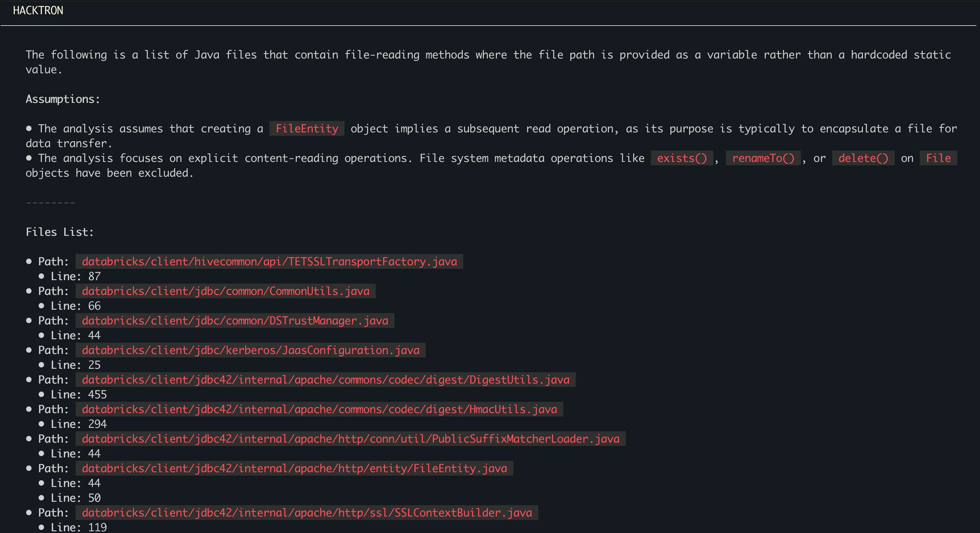
Task: Click the exists() code tag
Action: [681, 158]
